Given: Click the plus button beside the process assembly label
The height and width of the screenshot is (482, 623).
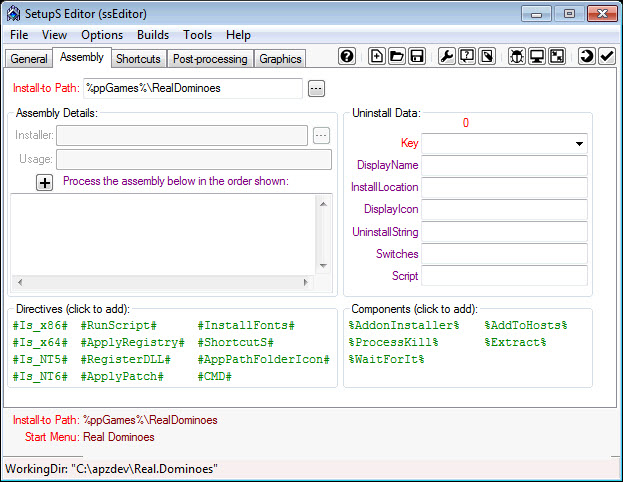Looking at the screenshot, I should (44, 183).
